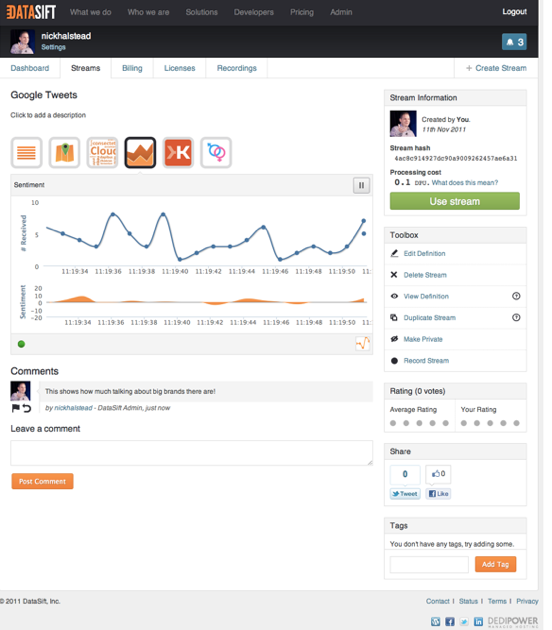Pause the live sentiment chart
Viewport: 552px width, 630px height.
point(361,185)
